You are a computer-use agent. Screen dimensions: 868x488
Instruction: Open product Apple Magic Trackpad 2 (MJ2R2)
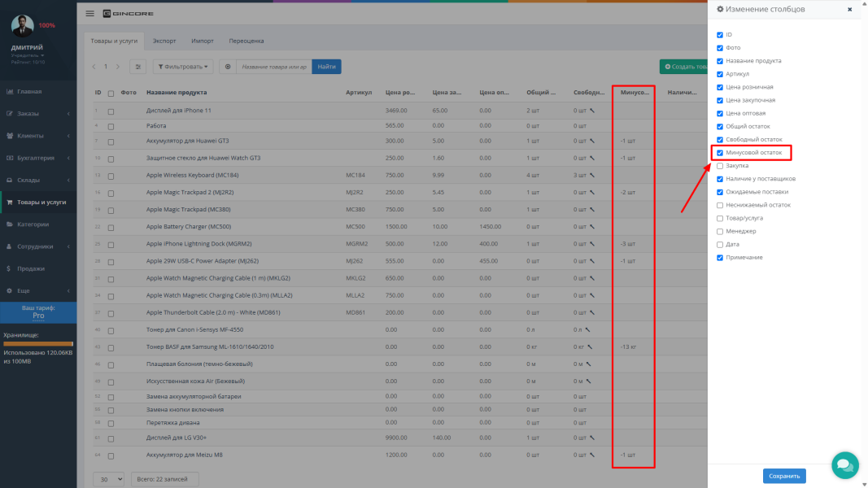tap(190, 193)
